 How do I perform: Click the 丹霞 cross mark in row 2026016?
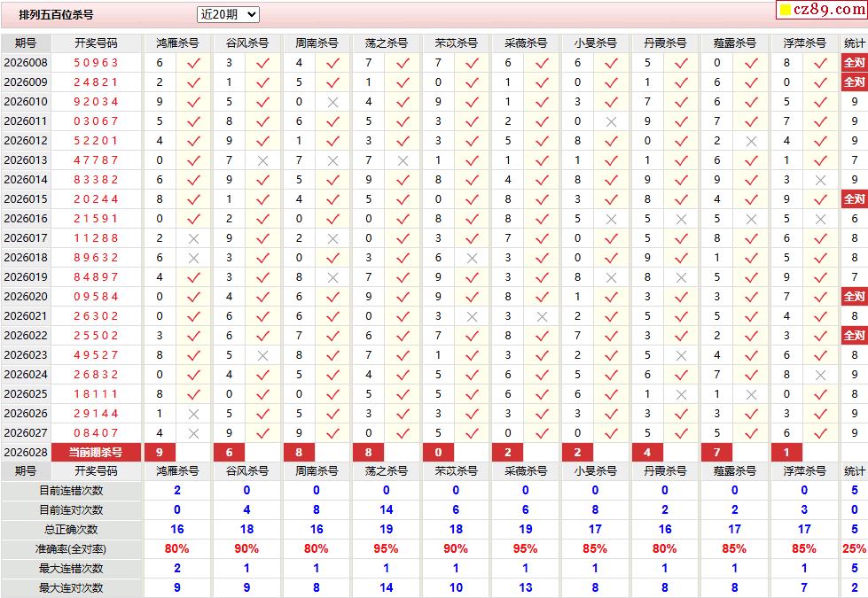(681, 219)
